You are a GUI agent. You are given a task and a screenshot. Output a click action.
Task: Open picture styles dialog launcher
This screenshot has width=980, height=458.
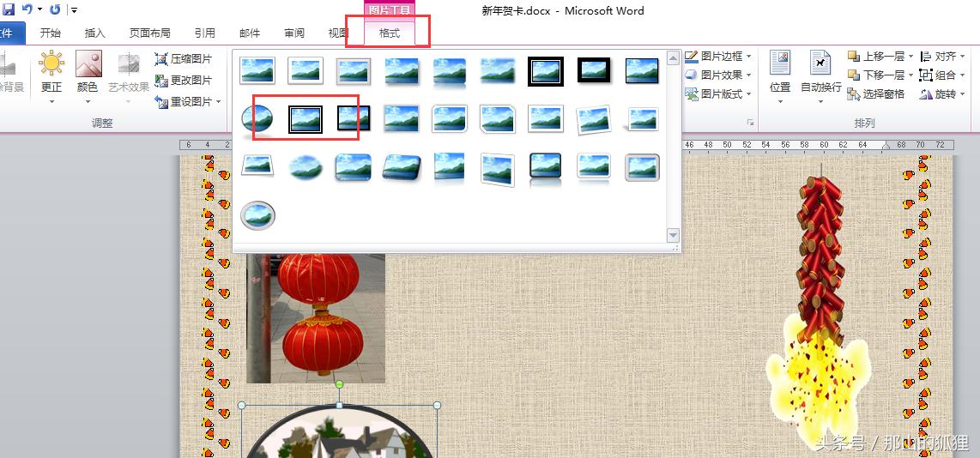[750, 124]
